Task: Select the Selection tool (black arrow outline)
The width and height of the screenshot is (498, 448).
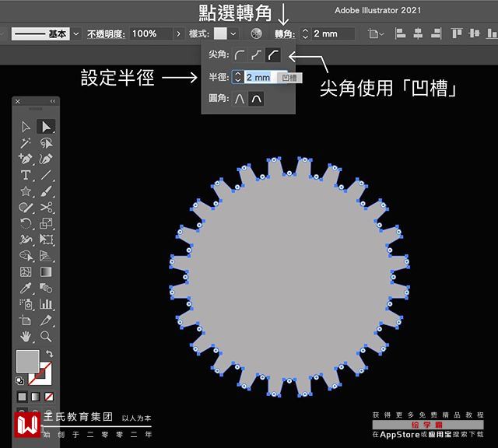Action: tap(26, 127)
